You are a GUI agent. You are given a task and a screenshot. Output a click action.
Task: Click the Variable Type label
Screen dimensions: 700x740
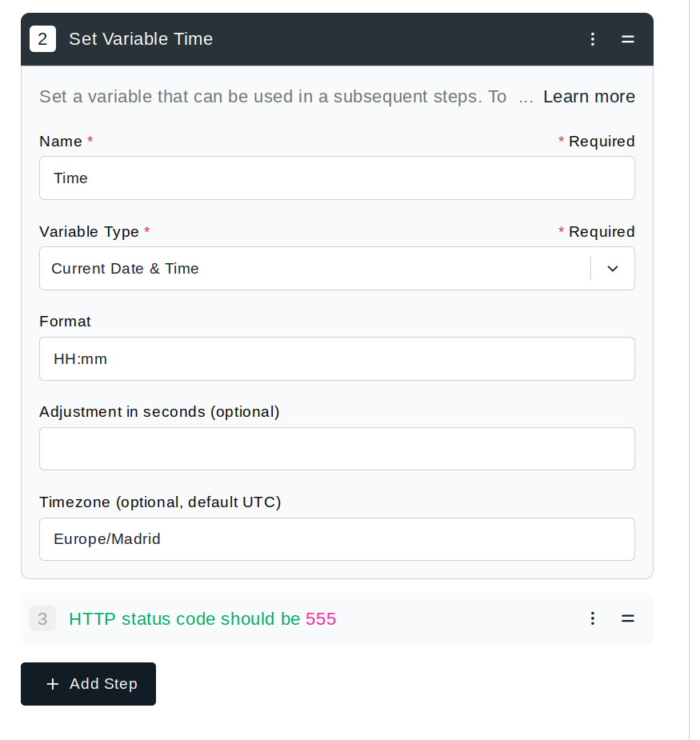90,232
